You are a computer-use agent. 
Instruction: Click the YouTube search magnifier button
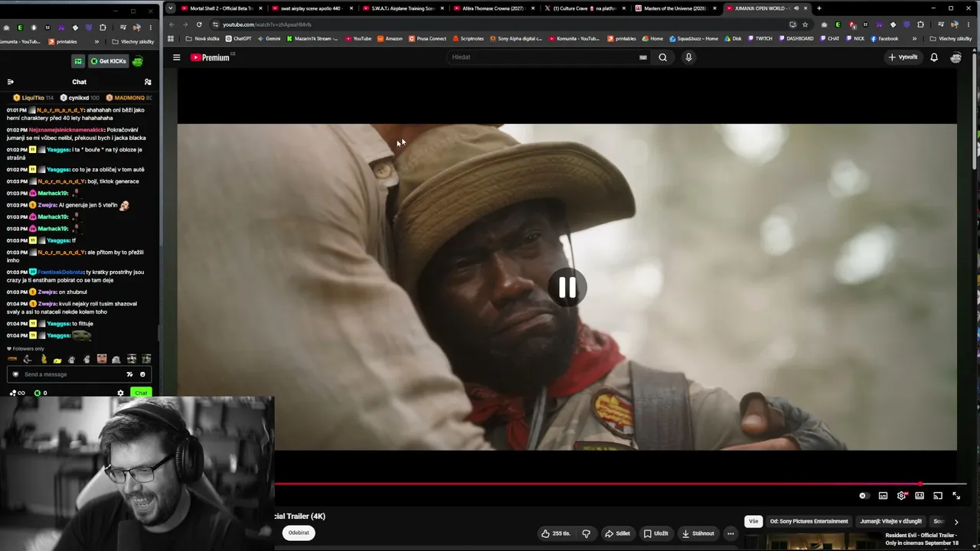point(663,57)
